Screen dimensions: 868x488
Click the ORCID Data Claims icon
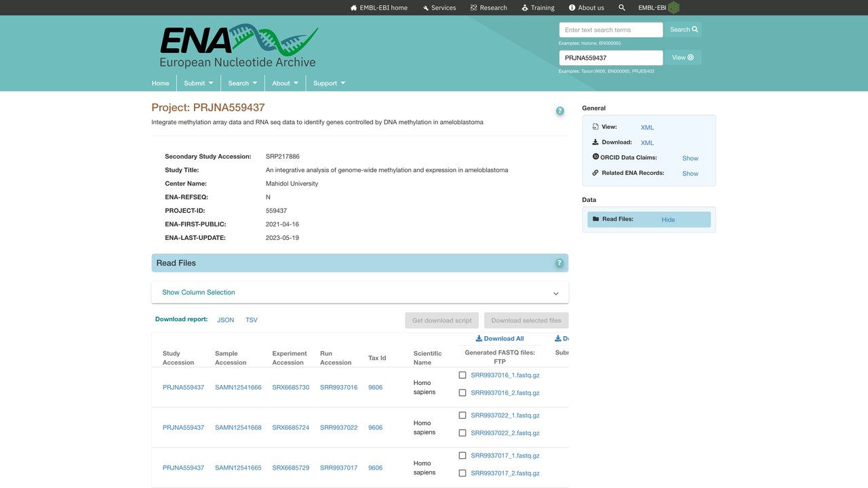point(595,157)
